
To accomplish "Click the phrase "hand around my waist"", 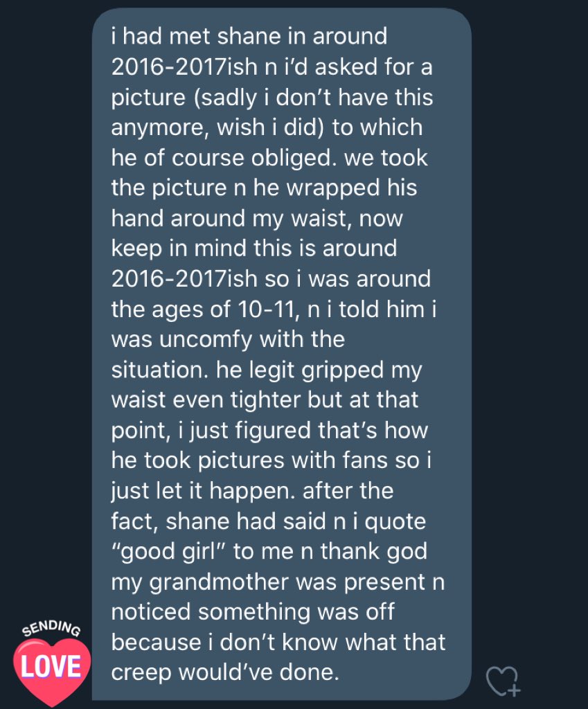I will (223, 217).
